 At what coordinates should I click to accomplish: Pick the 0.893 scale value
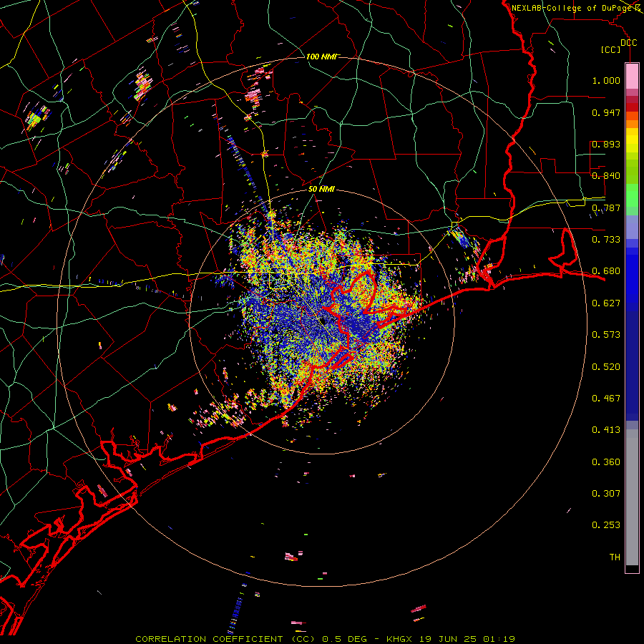click(x=606, y=144)
